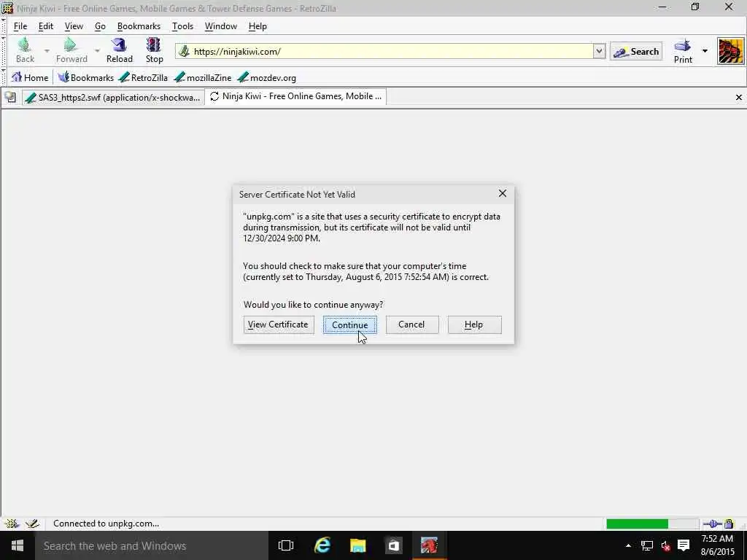Close the current tab with X
The height and width of the screenshot is (560, 747).
click(738, 97)
